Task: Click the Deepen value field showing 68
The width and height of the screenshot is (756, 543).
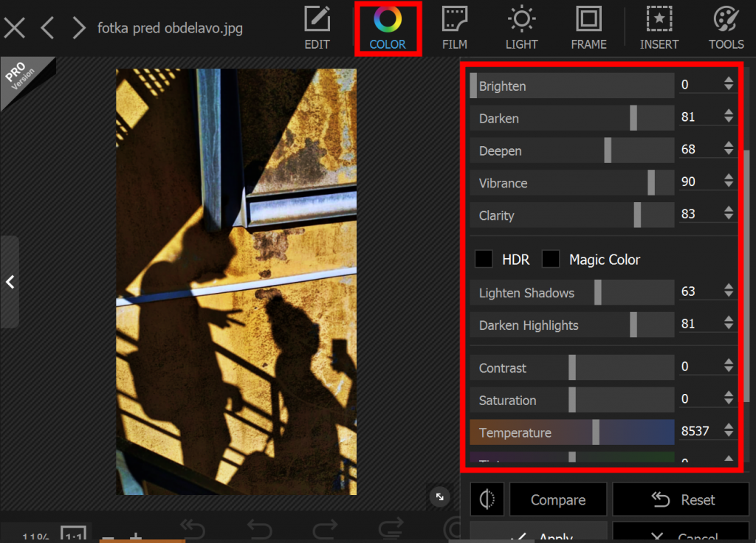Action: click(700, 149)
